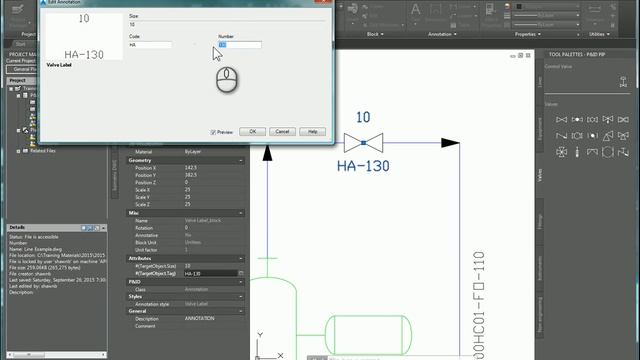Click the valve symbol grip in drawing
The image size is (640, 360).
(x=363, y=143)
